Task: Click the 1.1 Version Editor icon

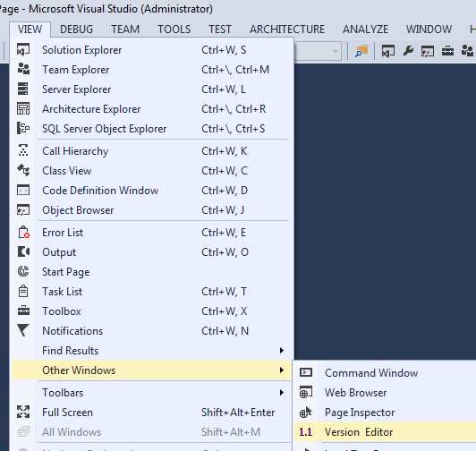Action: 305,432
